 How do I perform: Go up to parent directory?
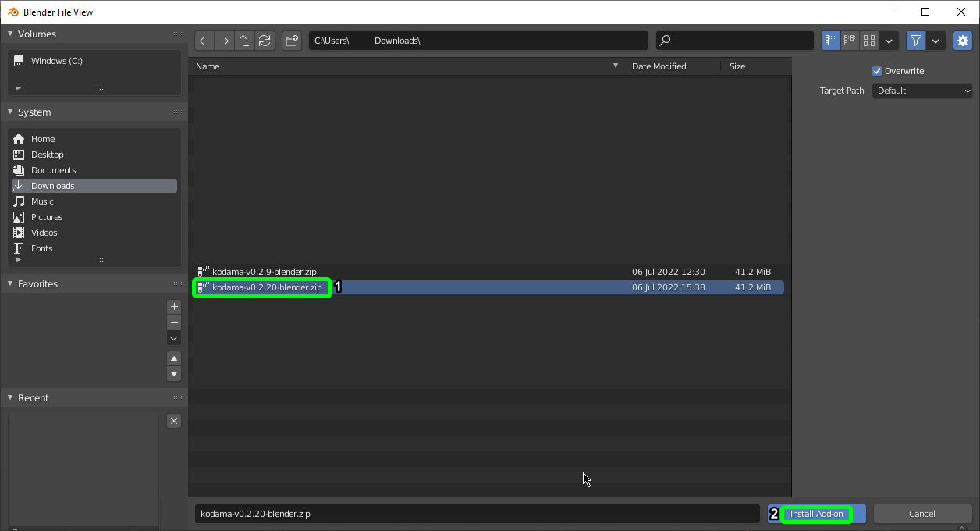[244, 41]
